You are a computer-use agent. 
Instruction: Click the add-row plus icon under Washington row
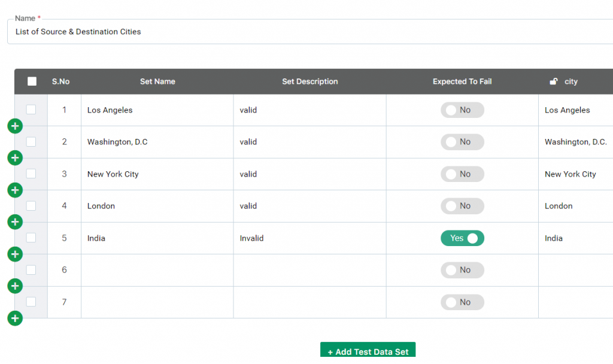pyautogui.click(x=15, y=158)
